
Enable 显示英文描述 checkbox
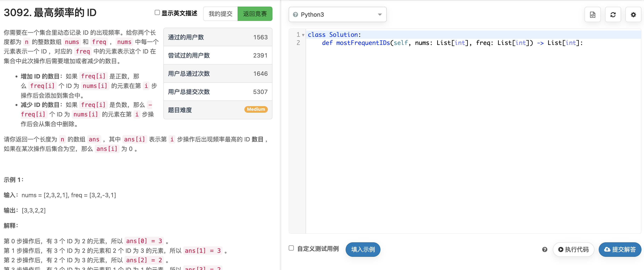pos(157,13)
